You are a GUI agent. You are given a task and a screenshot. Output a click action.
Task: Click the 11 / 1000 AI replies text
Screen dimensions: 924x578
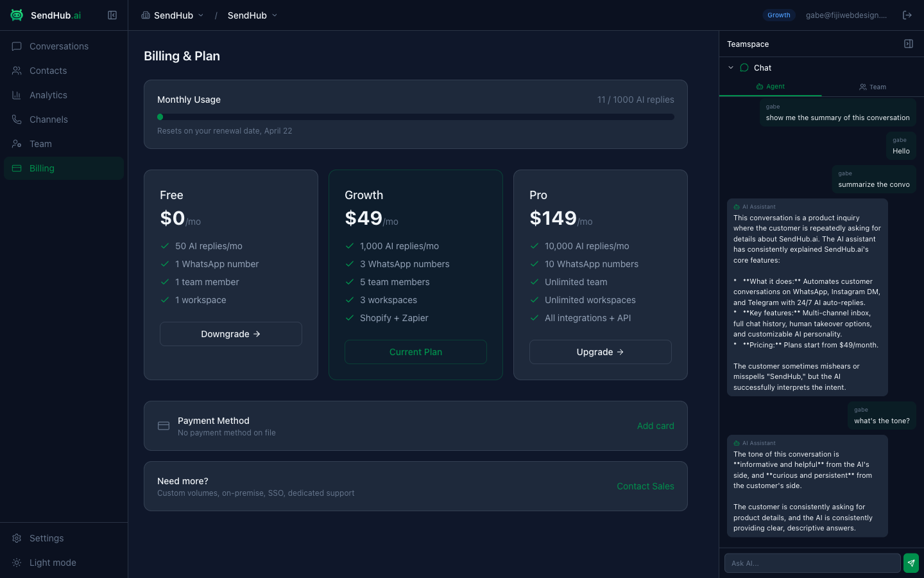[636, 100]
